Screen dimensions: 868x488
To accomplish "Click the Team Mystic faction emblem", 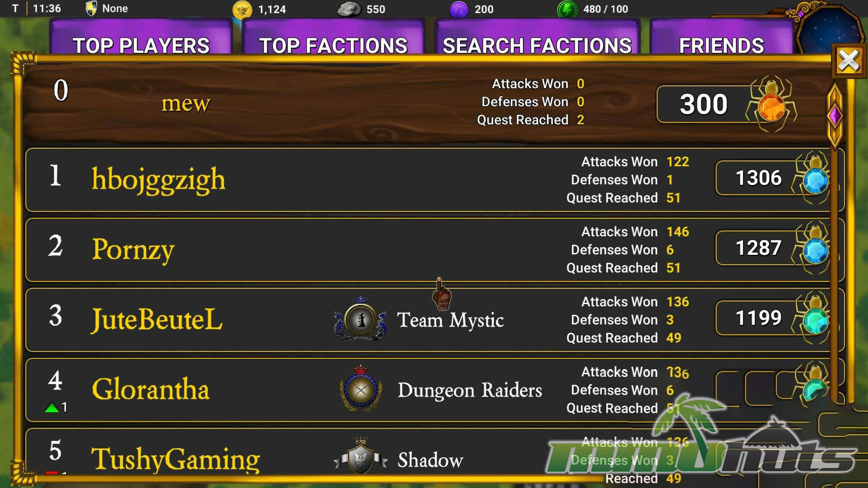I will (360, 319).
